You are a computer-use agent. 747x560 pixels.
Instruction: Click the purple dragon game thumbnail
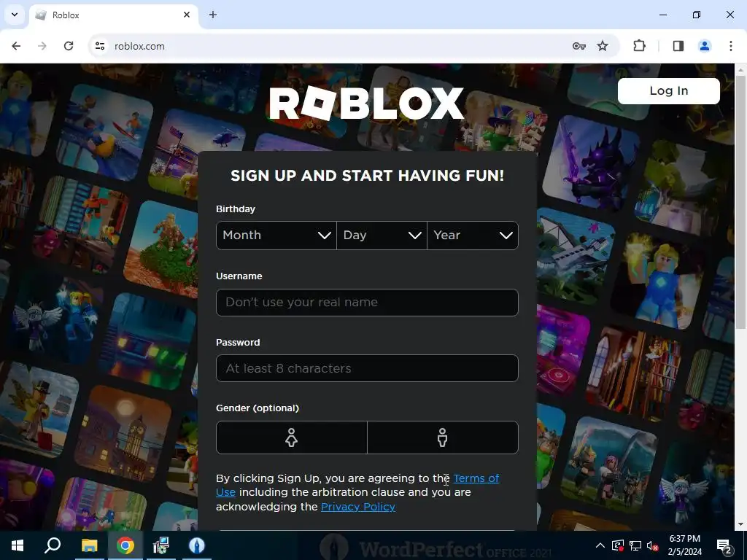(x=591, y=162)
